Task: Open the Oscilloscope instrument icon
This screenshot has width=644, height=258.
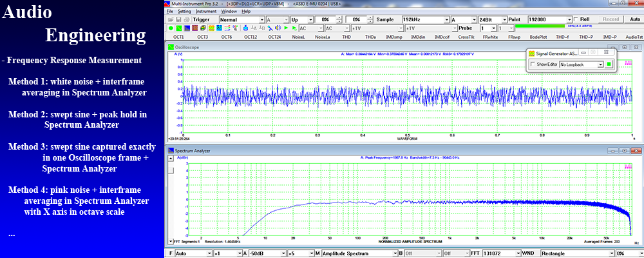Action: (x=179, y=28)
